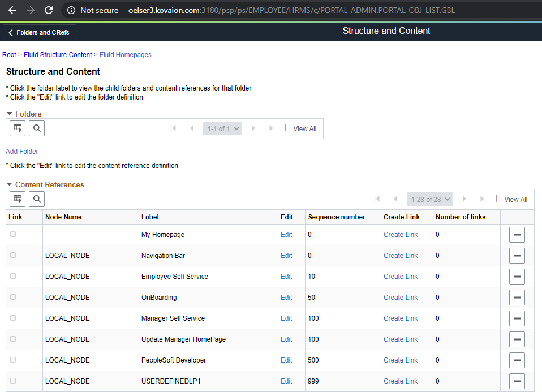
Task: Edit the My Homepage content reference
Action: 286,234
